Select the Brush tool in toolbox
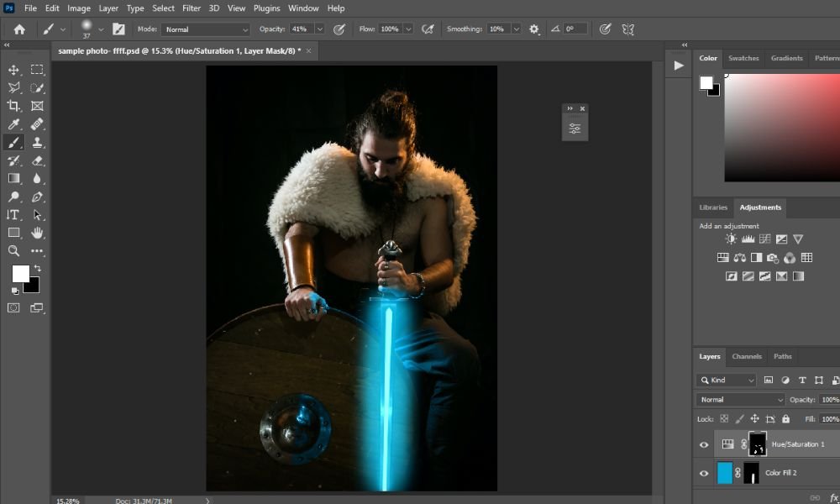The width and height of the screenshot is (840, 504). click(14, 143)
